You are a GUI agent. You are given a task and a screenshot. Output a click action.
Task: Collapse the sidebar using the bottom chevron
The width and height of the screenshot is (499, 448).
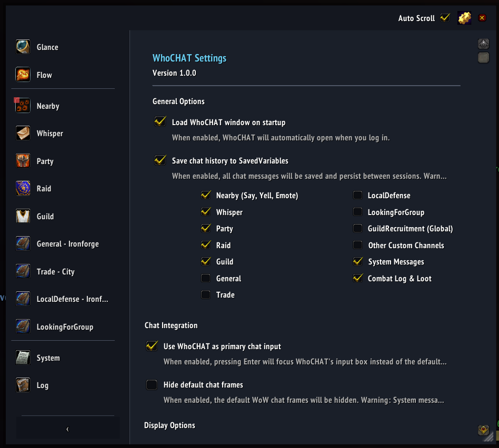(x=67, y=429)
